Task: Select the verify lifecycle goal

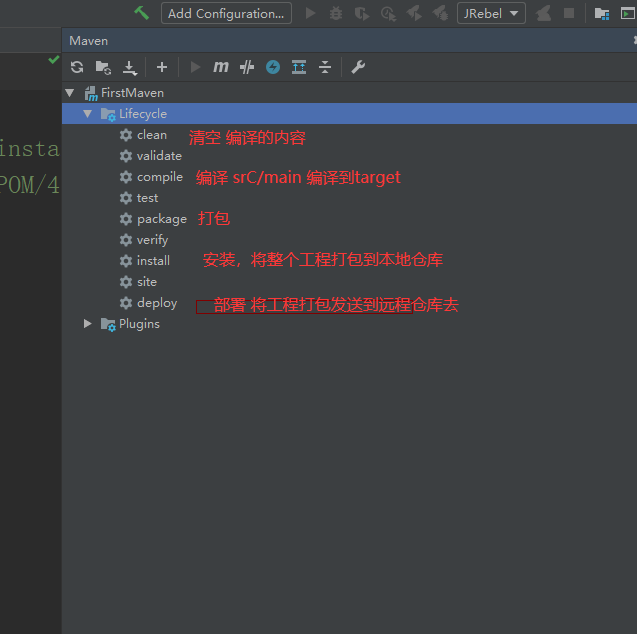Action: tap(152, 240)
